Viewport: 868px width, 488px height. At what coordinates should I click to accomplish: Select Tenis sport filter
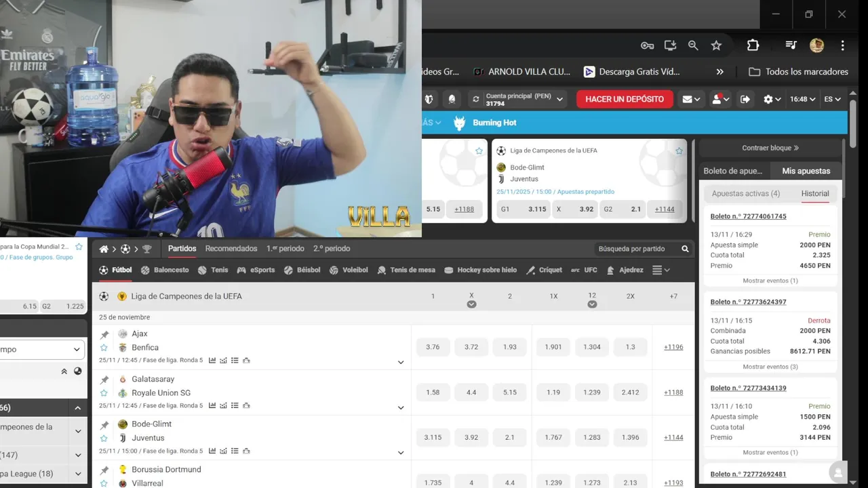(x=213, y=270)
